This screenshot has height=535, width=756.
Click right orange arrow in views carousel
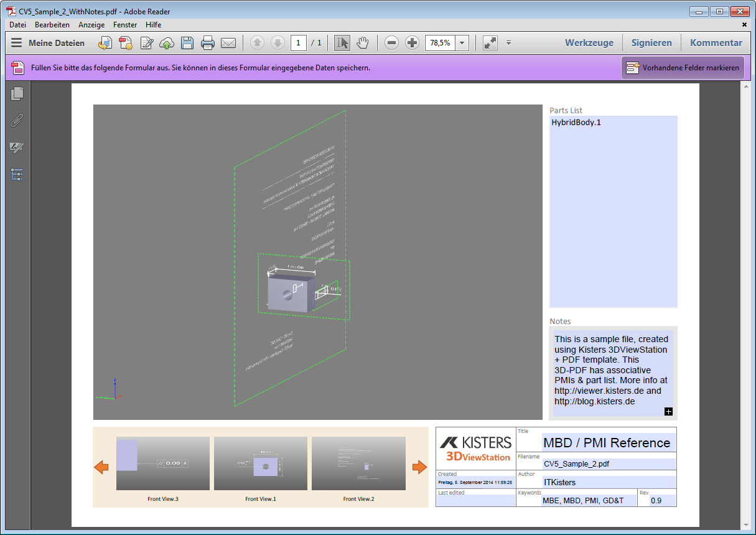(420, 467)
